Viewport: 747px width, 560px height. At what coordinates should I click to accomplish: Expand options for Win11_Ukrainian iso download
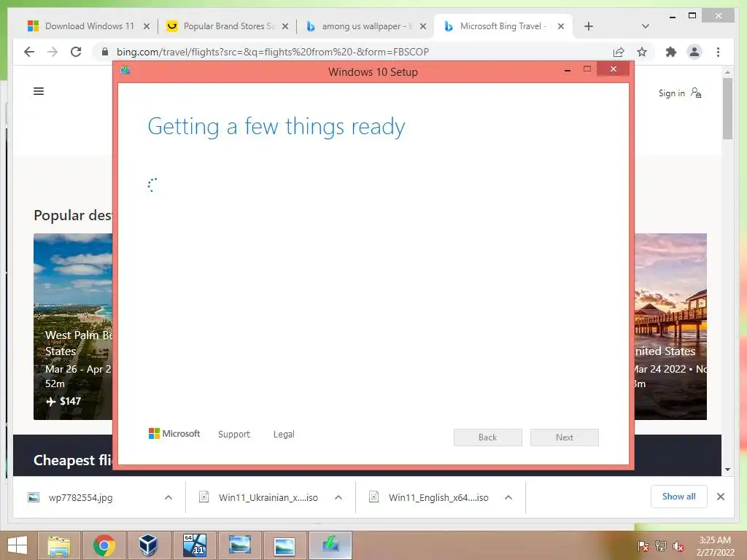[338, 497]
